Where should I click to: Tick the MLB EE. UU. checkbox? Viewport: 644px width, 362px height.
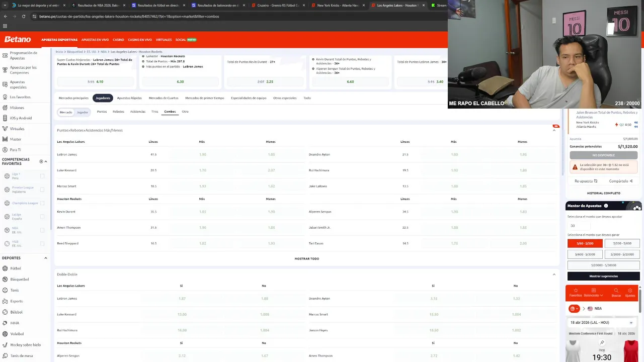[x=42, y=243]
